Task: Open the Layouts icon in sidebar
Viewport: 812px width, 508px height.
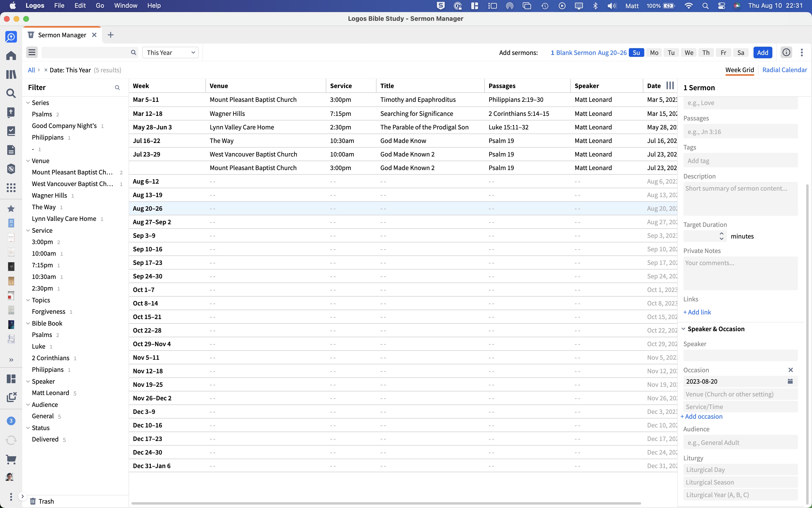Action: tap(11, 379)
